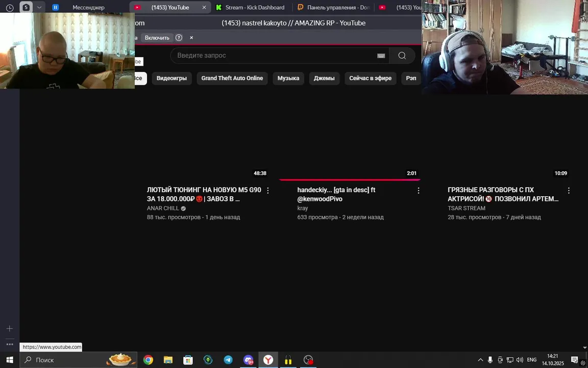The width and height of the screenshot is (588, 368).
Task: Click the pie search highlight icon in taskbar
Action: point(120,359)
